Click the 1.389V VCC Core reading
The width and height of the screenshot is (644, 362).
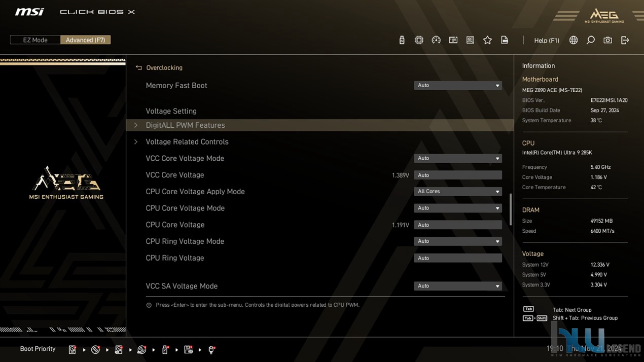coord(401,175)
